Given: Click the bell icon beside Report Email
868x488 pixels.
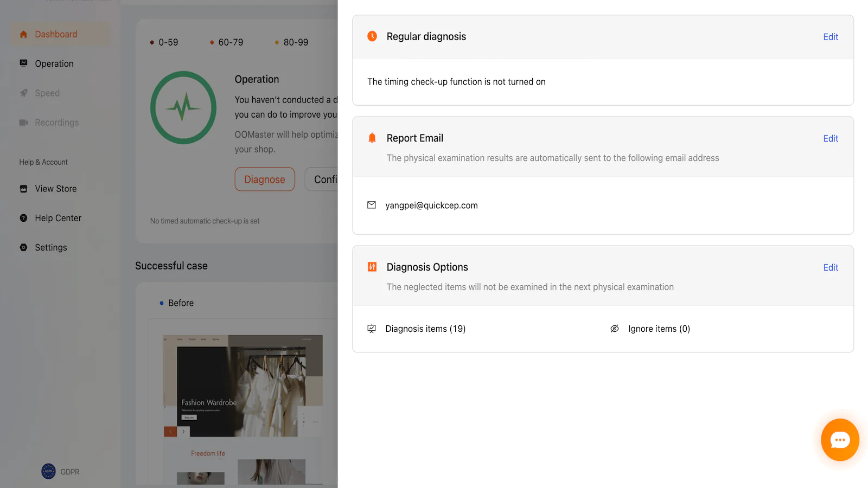Looking at the screenshot, I should point(372,138).
